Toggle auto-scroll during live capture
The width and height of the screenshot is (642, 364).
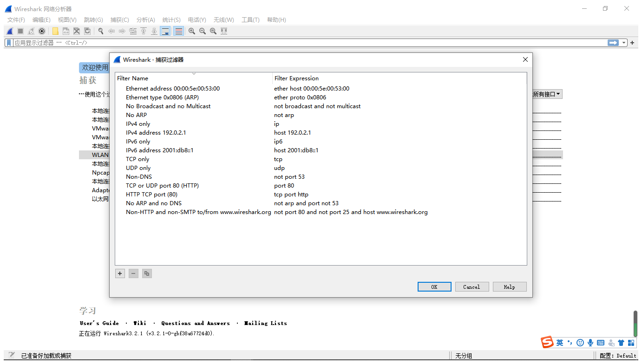click(x=165, y=31)
